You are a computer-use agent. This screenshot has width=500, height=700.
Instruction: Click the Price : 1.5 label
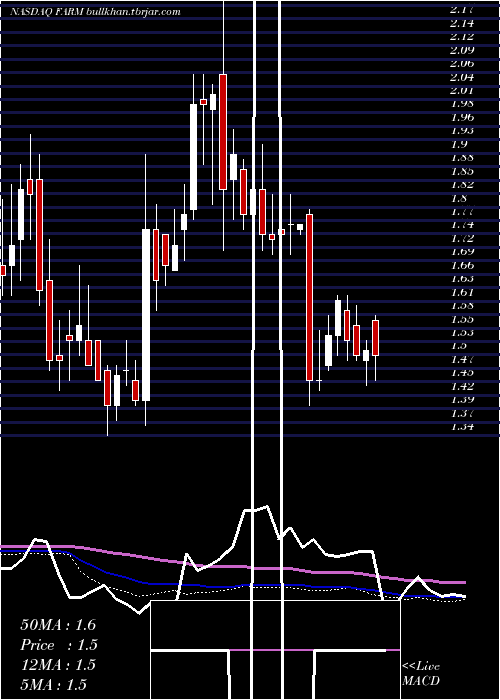click(59, 645)
